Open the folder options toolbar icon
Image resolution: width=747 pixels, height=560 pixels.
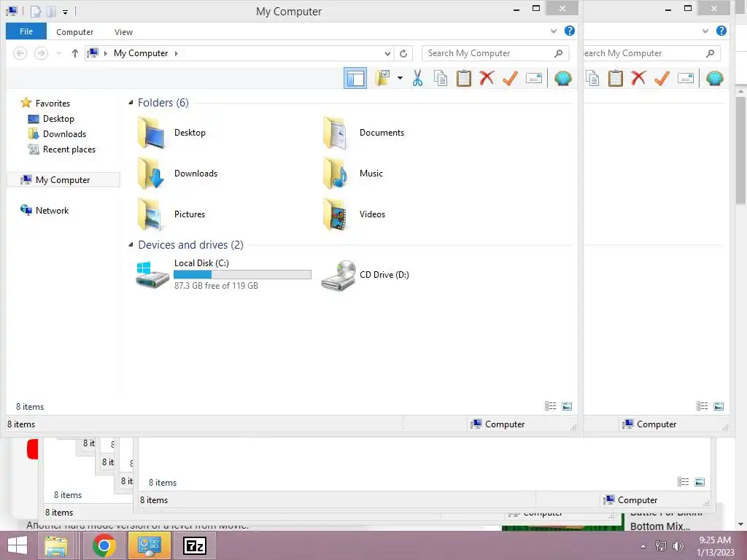382,78
